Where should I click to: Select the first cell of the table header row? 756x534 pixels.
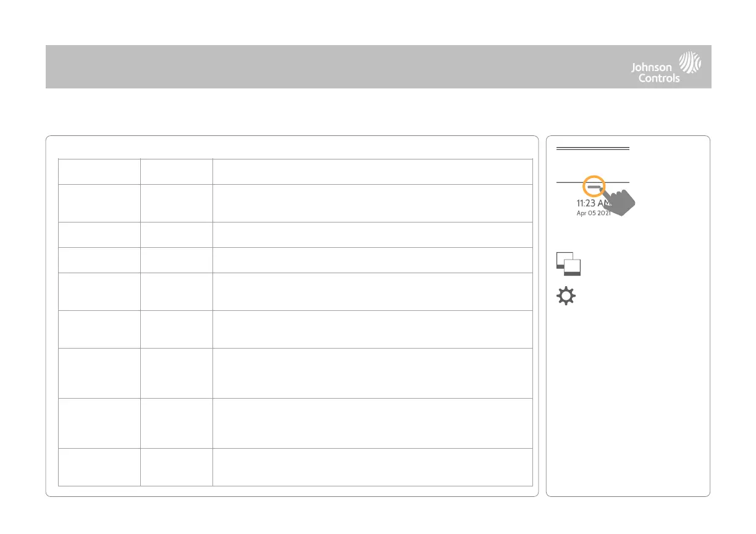point(99,171)
